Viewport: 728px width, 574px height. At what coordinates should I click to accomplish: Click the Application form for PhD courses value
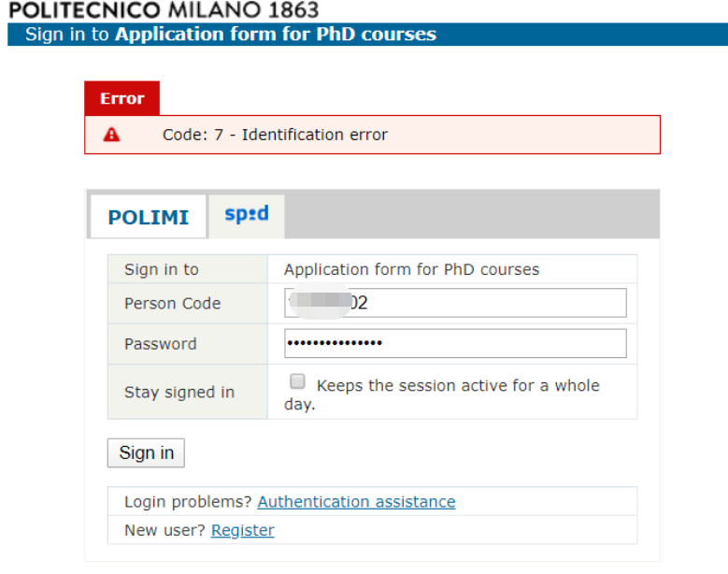point(411,269)
